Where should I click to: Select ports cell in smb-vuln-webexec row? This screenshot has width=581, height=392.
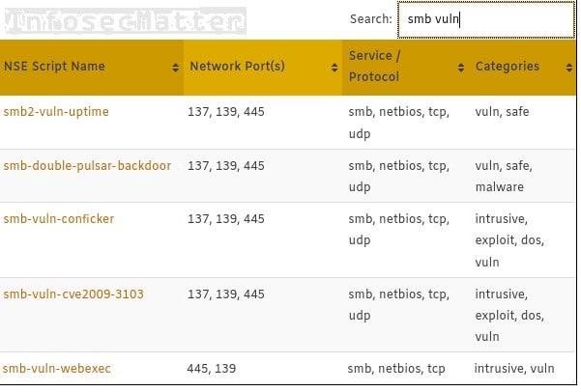(x=211, y=368)
